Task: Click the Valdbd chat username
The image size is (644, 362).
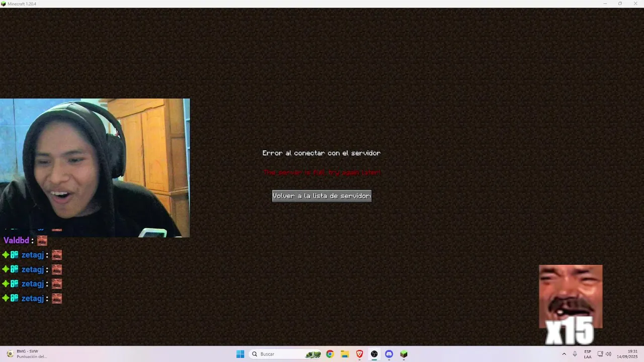Action: pos(17,240)
